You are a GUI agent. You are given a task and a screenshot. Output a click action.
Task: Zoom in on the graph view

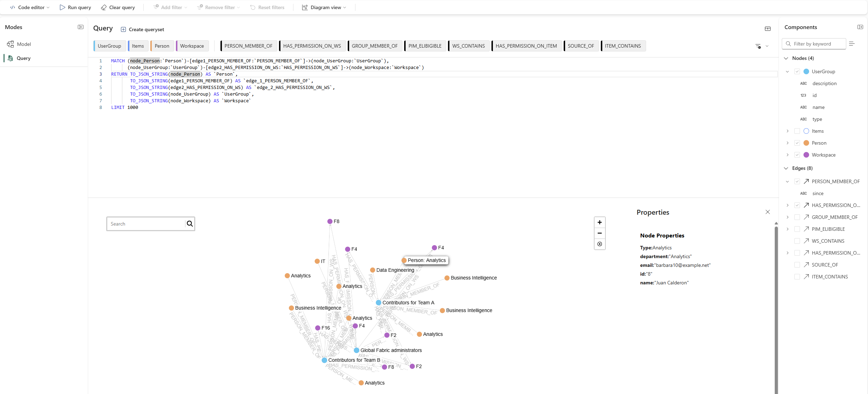pos(599,222)
